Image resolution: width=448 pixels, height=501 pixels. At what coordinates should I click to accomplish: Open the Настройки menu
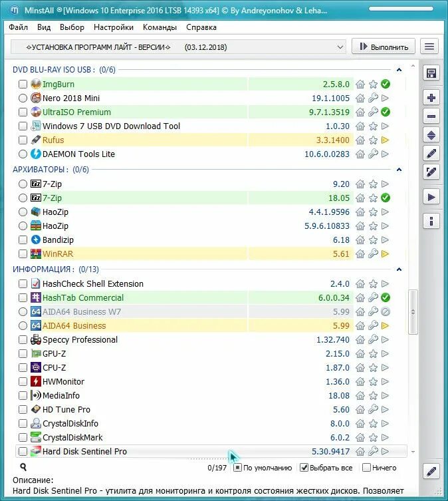click(x=114, y=27)
